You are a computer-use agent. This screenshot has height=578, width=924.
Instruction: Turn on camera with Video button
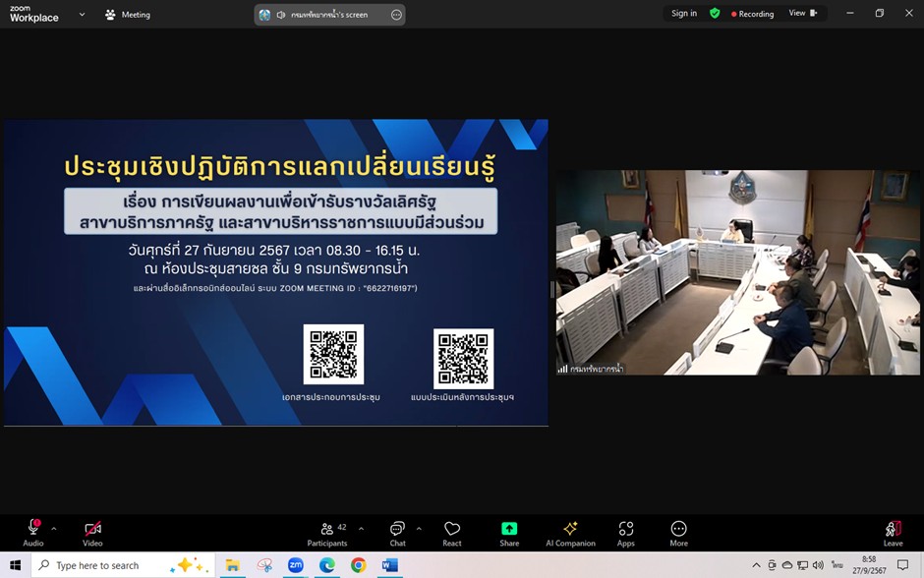pos(92,532)
